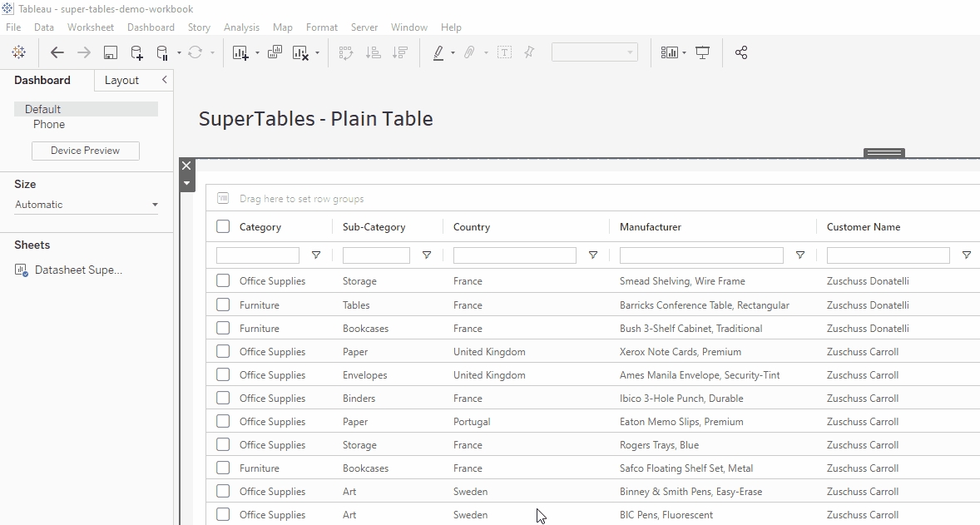Open the Country column filter icon
Image resolution: width=980 pixels, height=525 pixels.
[x=593, y=255]
